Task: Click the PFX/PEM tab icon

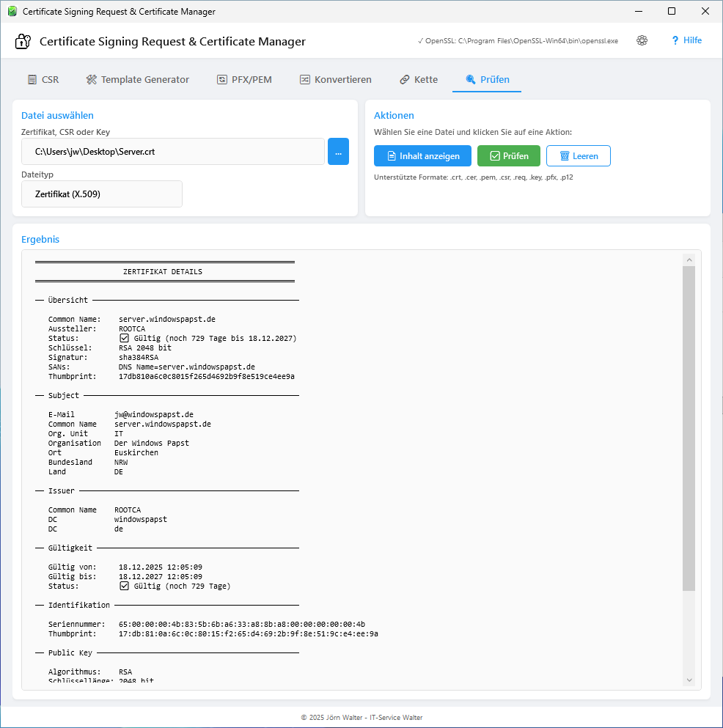Action: (x=224, y=78)
